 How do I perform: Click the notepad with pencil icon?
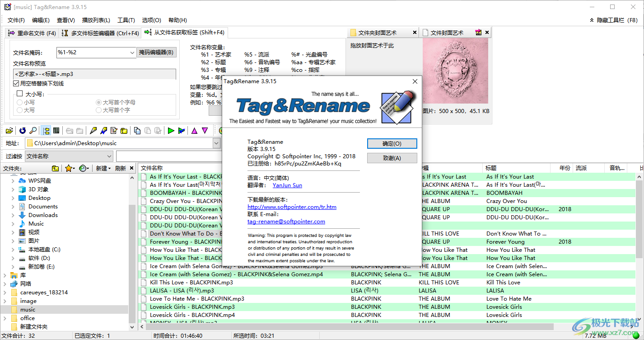click(113, 131)
